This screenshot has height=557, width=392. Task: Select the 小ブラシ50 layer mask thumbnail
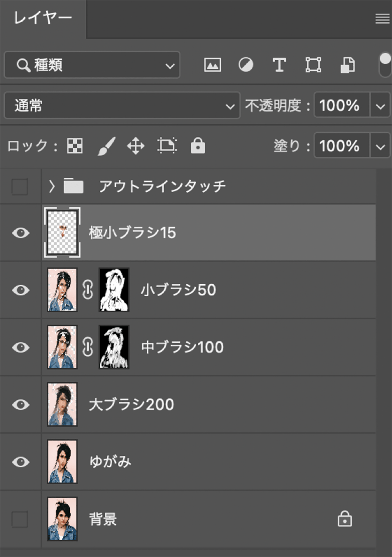click(114, 290)
